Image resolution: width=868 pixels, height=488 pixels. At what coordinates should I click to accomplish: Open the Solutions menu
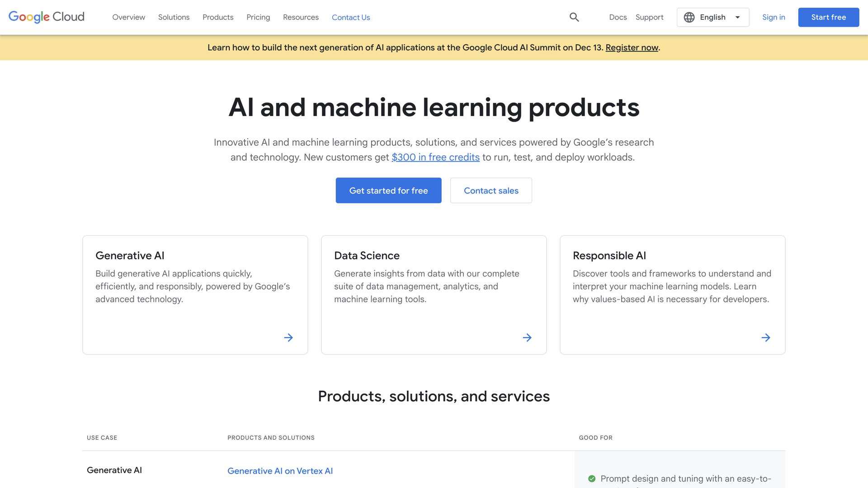(x=174, y=17)
